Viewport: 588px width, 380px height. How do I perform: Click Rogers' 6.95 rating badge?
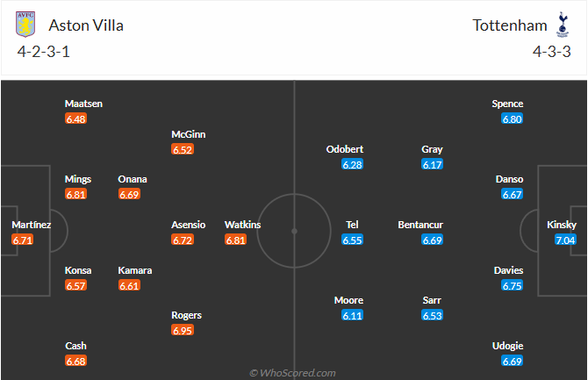click(x=182, y=331)
